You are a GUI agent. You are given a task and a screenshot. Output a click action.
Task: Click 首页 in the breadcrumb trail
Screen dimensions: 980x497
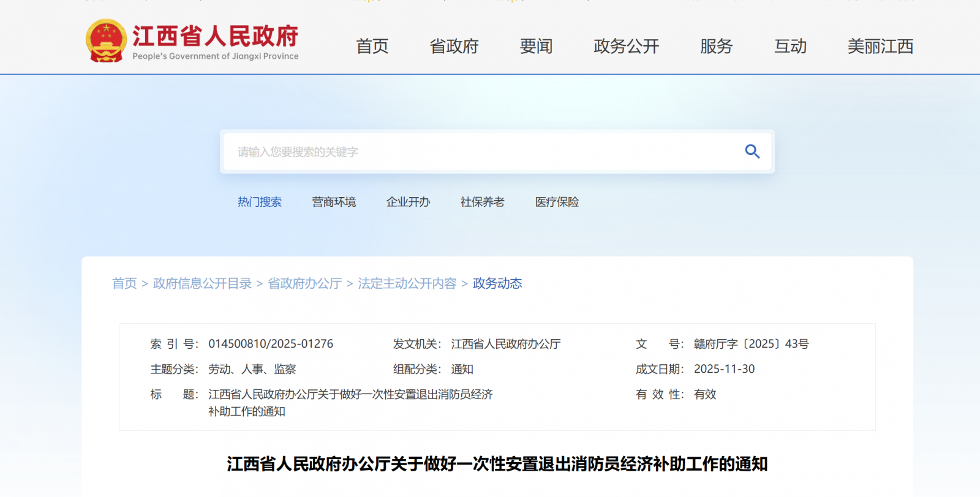(x=124, y=283)
